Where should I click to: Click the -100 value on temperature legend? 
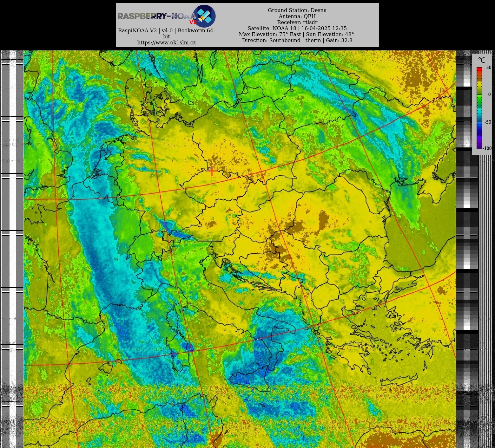tap(487, 148)
